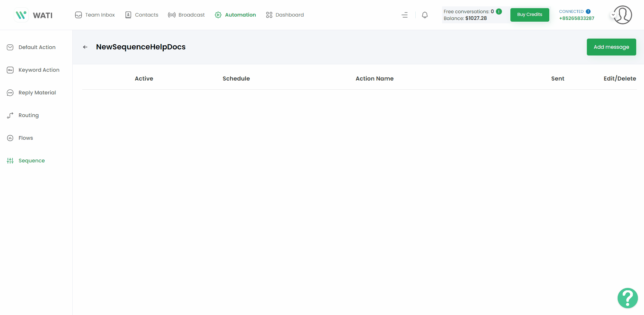Viewport: 644px width, 315px height.
Task: Click the Team Inbox envelope icon
Action: point(78,15)
